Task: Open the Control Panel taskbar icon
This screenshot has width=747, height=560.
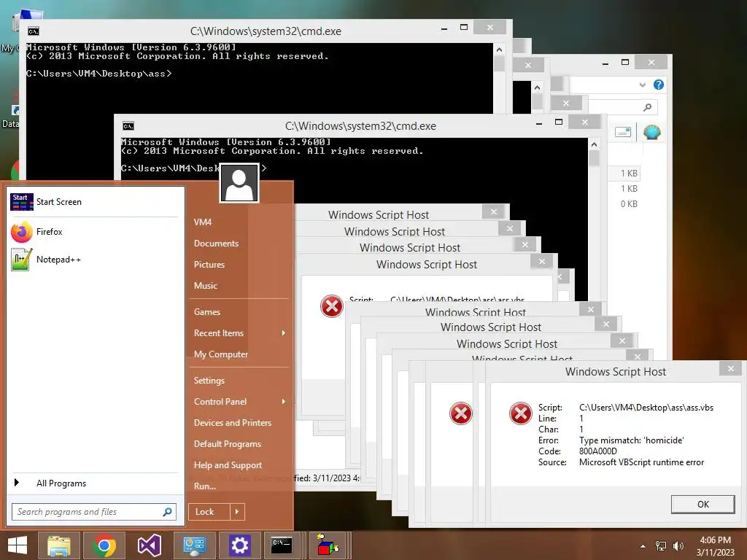Action: point(194,545)
